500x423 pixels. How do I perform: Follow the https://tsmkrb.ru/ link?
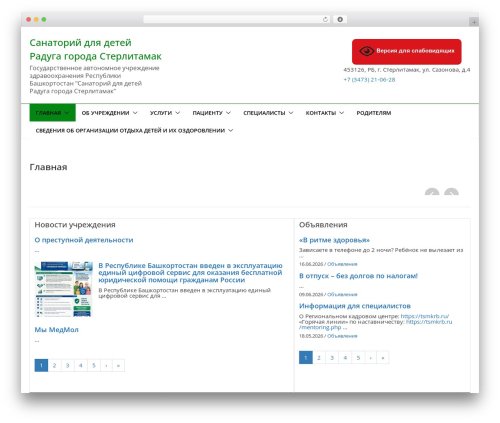coord(425,316)
